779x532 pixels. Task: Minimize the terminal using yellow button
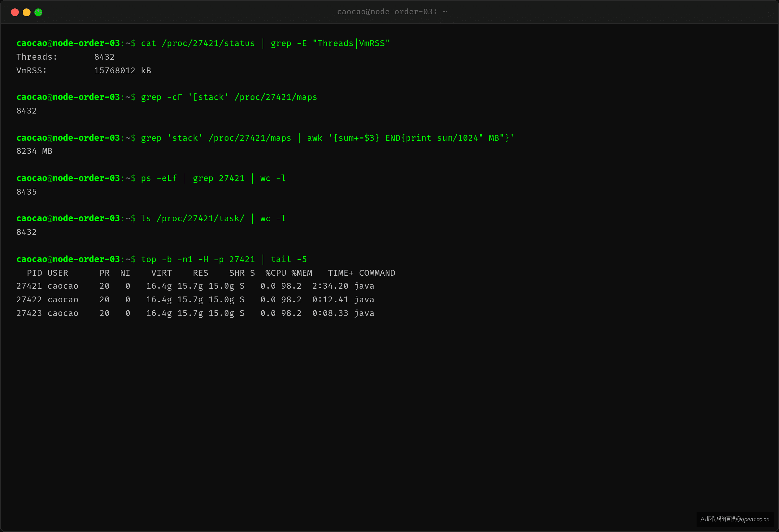coord(27,12)
